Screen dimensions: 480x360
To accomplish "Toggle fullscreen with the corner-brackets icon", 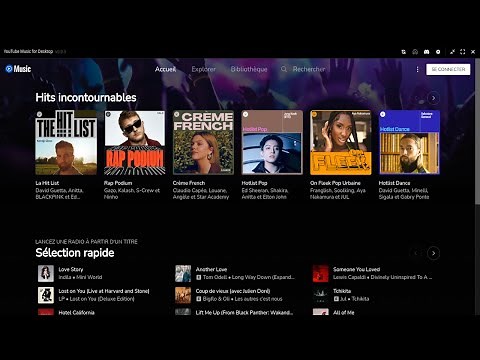I will pos(462,52).
